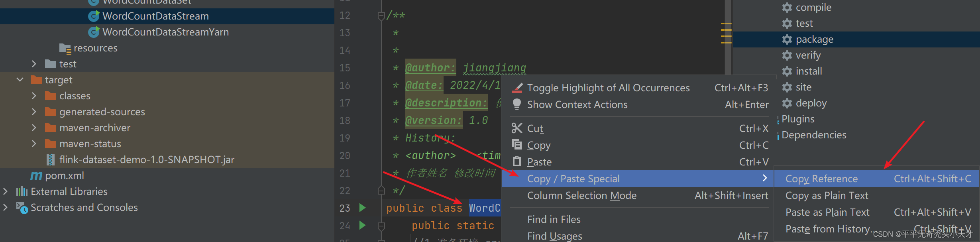Click the editor vertical scrollbar

(728, 38)
